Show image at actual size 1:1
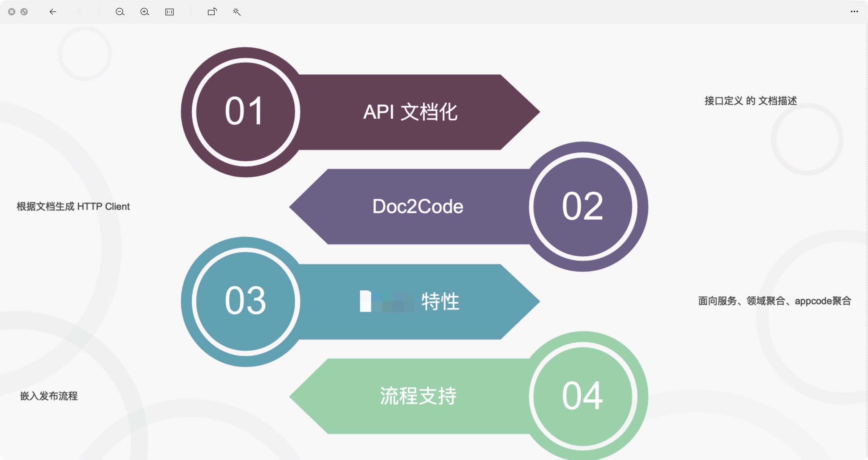This screenshot has height=460, width=868. (x=170, y=12)
